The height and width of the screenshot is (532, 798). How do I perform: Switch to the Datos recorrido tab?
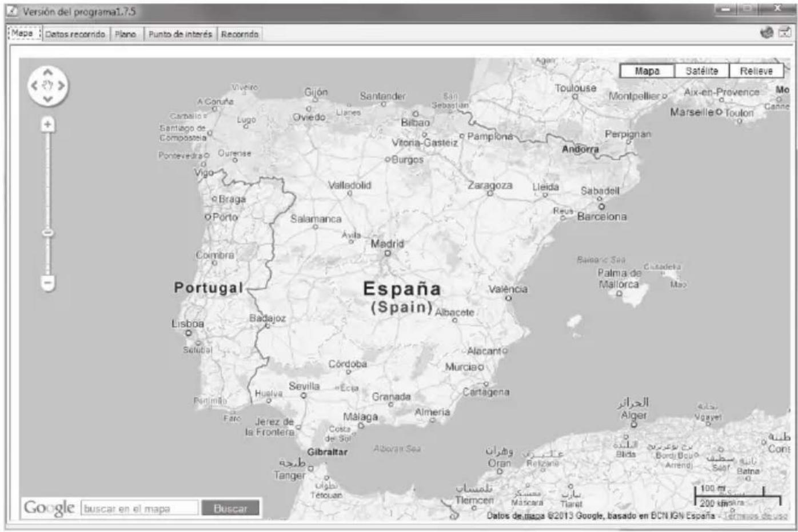click(x=75, y=34)
